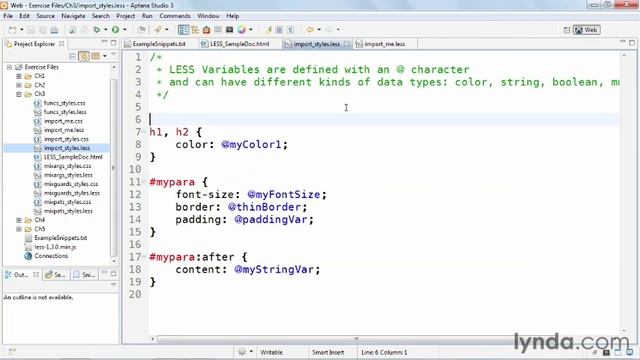Image resolution: width=640 pixels, height=360 pixels.
Task: Click the Project Explorer toolbar toggle icon
Action: (x=183, y=29)
